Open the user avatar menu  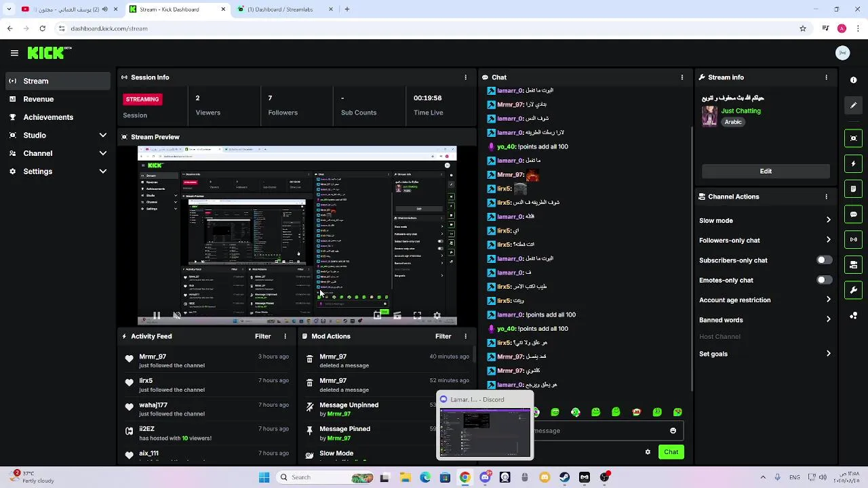(x=843, y=53)
